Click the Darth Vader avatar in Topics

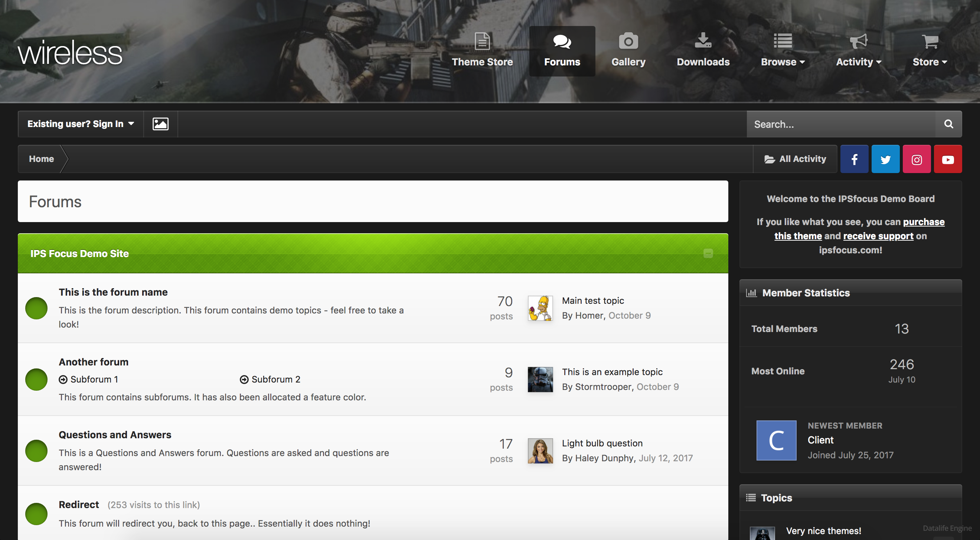pos(762,534)
